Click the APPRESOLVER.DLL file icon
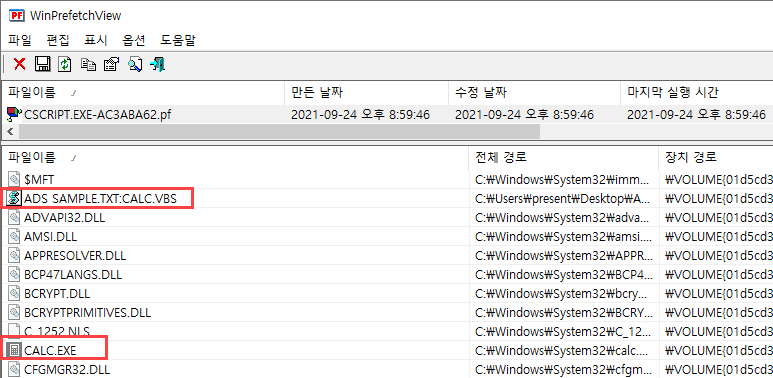This screenshot has width=773, height=378. (x=15, y=256)
